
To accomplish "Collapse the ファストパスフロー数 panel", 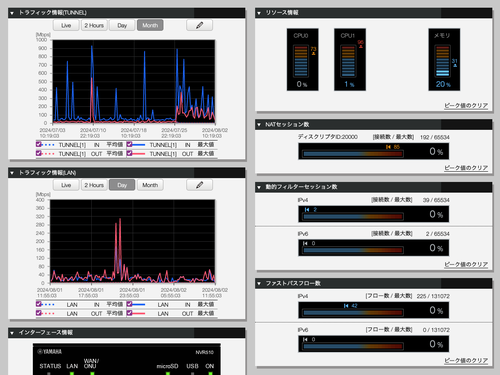I will coord(259,284).
